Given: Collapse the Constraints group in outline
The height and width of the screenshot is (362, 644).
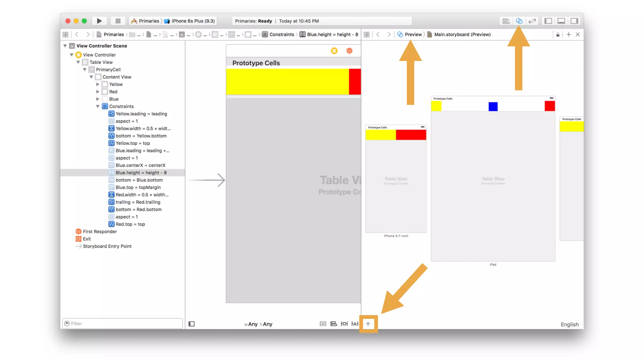Looking at the screenshot, I should pos(98,107).
